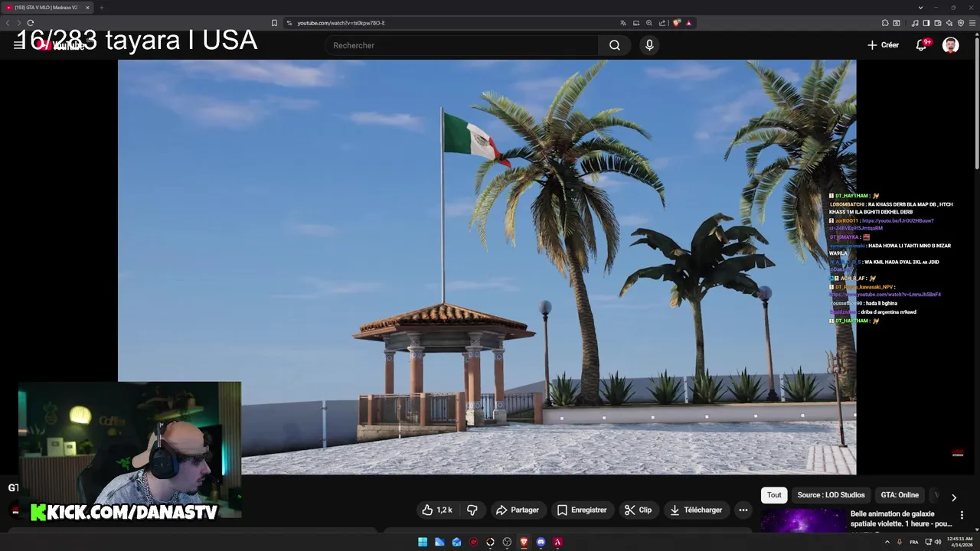This screenshot has width=980, height=551.
Task: Click the translate page icon in address bar
Action: click(623, 23)
